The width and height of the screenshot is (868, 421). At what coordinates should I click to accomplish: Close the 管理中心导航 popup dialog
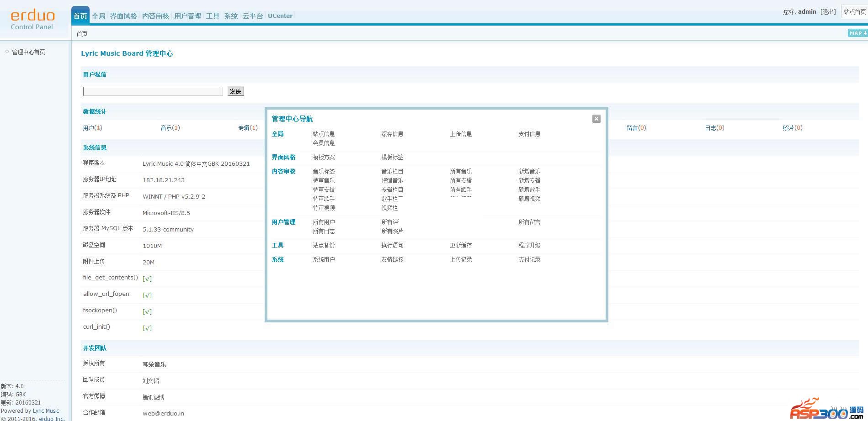[596, 119]
